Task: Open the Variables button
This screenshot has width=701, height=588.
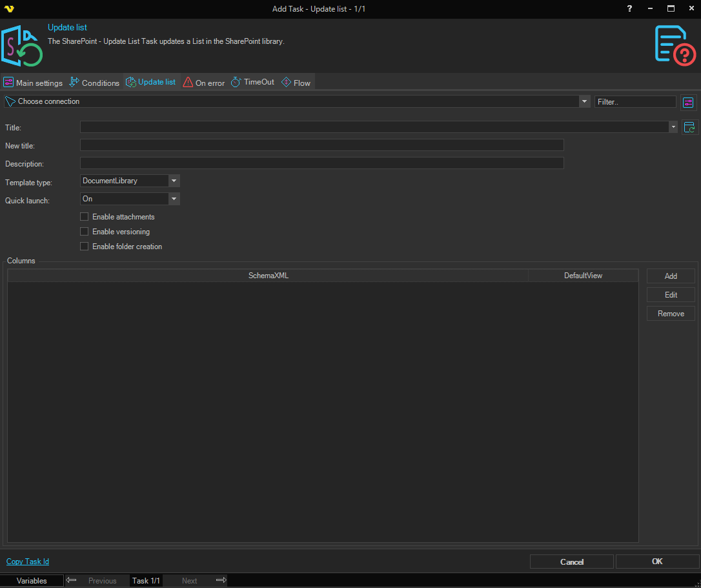Action: tap(32, 580)
